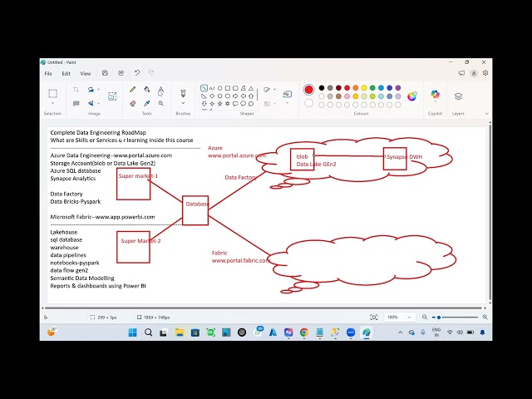Click the feedback icon near the account button
Viewport: 532px width, 399px height.
coord(461,73)
